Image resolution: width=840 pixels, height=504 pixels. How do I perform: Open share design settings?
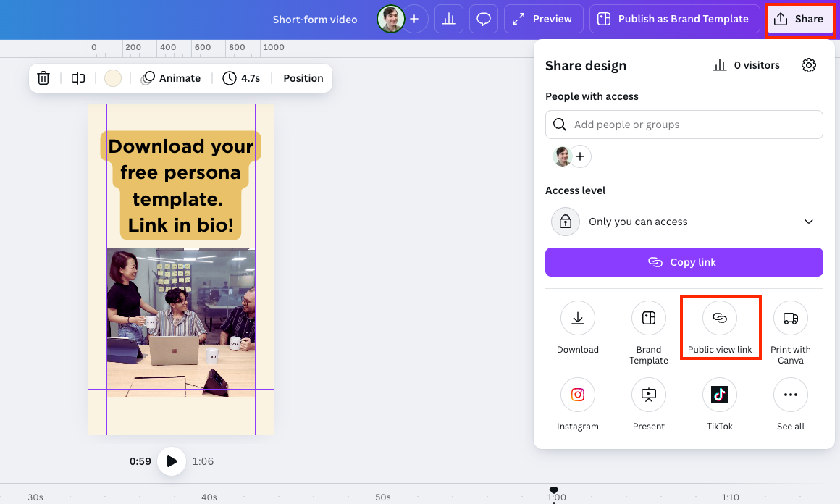809,64
